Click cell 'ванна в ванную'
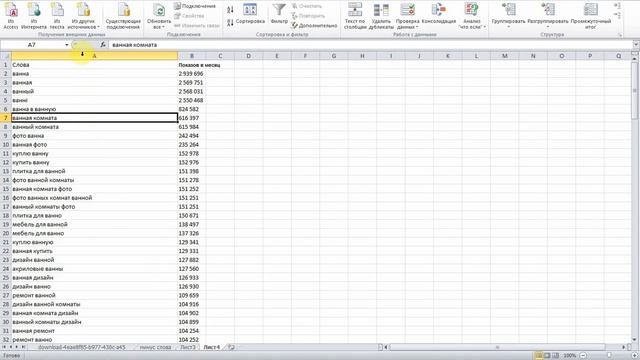The image size is (640, 360). point(95,109)
